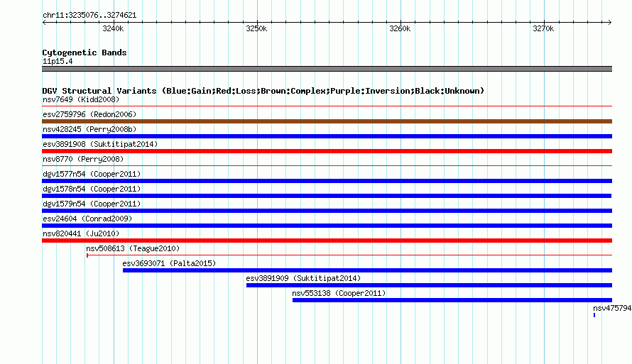Select the blue nsv553138 gain bar
632x364 pixels.
tap(452, 300)
